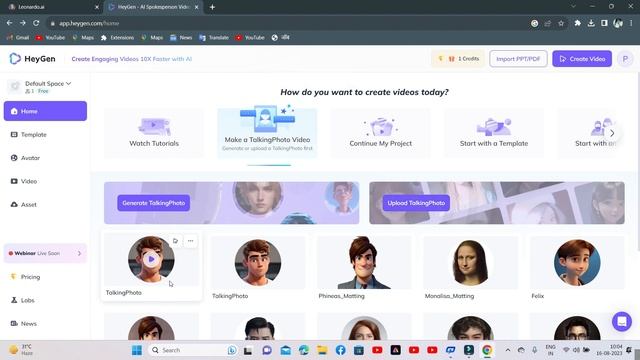
Task: Open the Webinar Live Soon banner
Action: (x=45, y=253)
